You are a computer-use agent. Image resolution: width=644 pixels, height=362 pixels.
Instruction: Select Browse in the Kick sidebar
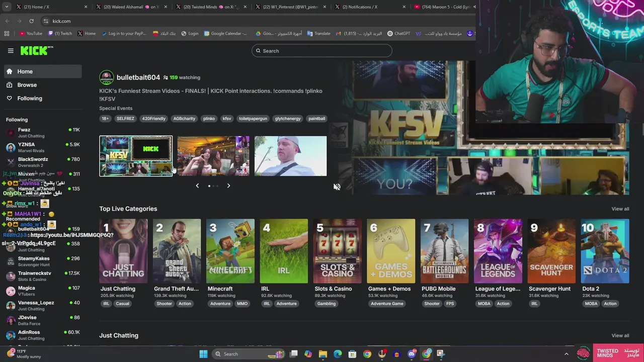[x=43, y=85]
